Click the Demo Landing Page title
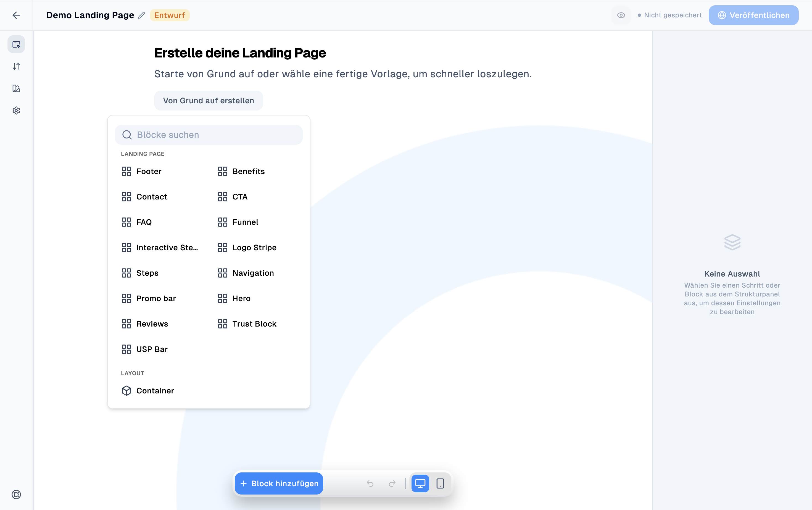Image resolution: width=812 pixels, height=510 pixels. pos(90,15)
